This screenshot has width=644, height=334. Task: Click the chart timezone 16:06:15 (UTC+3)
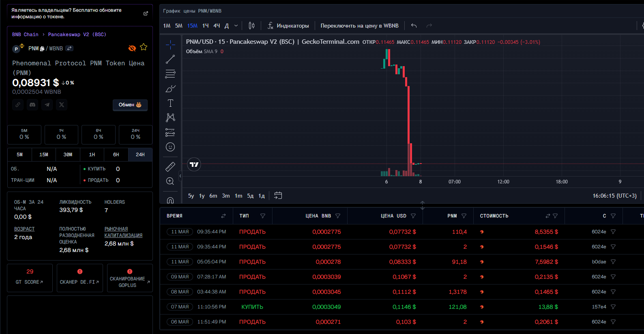click(614, 196)
